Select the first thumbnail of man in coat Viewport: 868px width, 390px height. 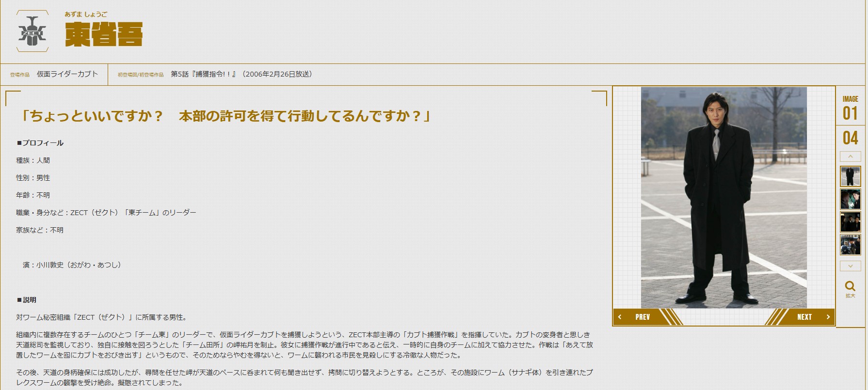[850, 176]
